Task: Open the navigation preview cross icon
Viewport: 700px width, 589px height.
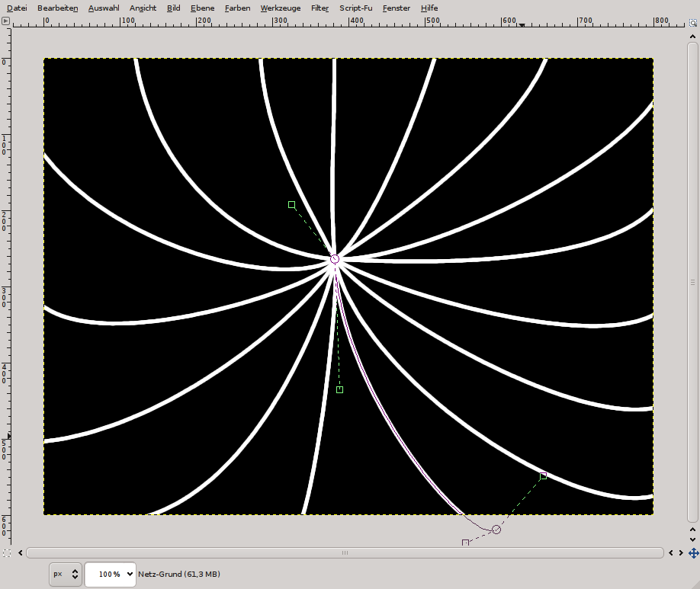Action: pyautogui.click(x=693, y=553)
